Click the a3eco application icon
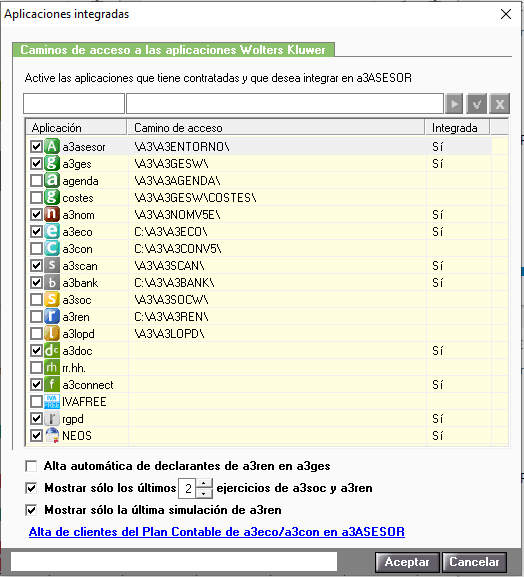 (52, 231)
